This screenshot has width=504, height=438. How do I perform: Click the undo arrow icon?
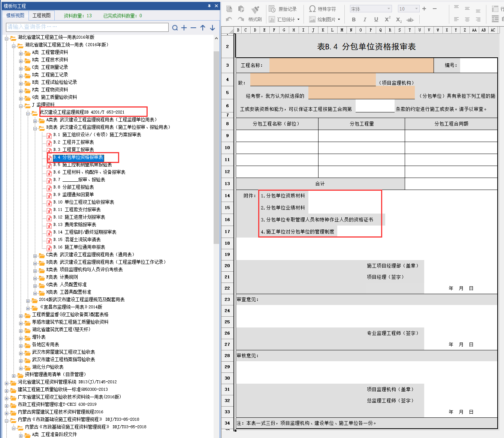point(229,19)
